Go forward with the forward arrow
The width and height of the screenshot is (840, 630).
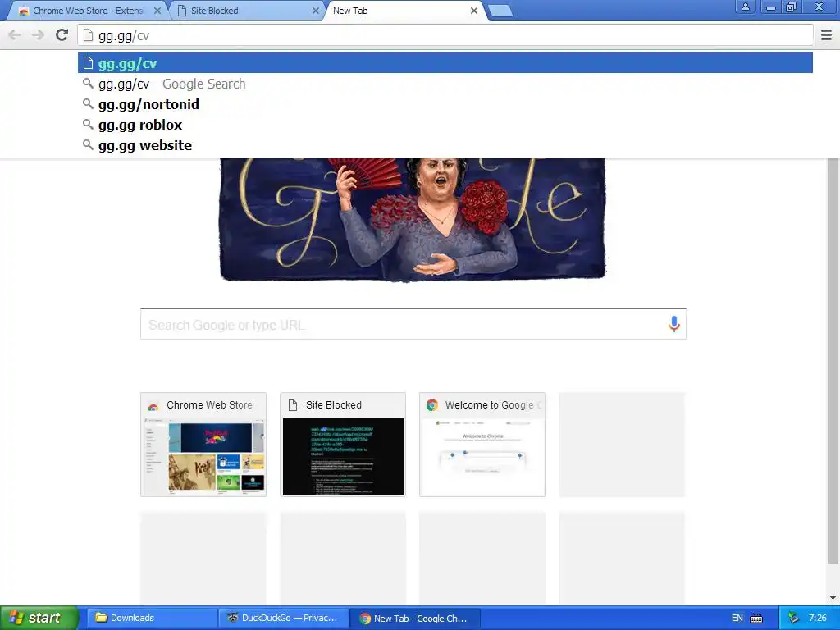(38, 35)
